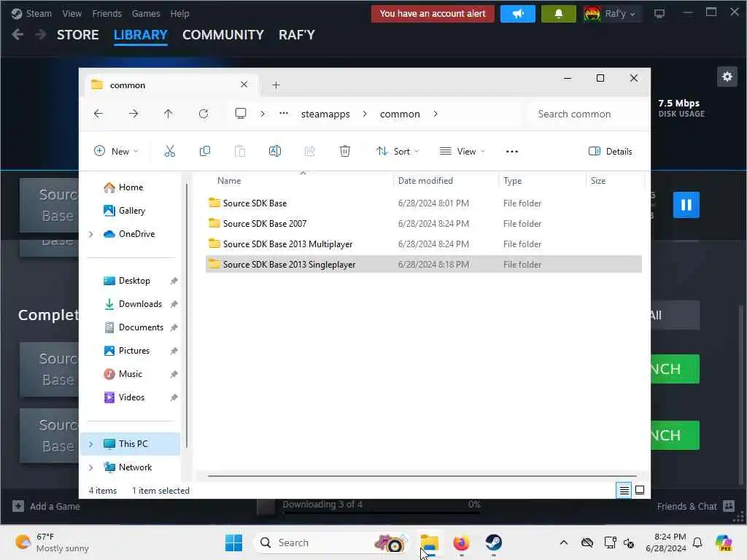Open Steam download settings gear
The height and width of the screenshot is (560, 747).
pyautogui.click(x=727, y=77)
